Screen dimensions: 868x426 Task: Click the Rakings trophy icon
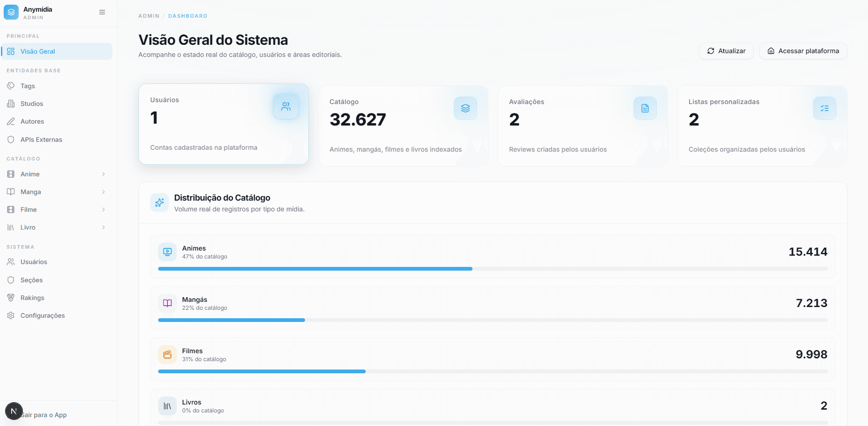11,298
